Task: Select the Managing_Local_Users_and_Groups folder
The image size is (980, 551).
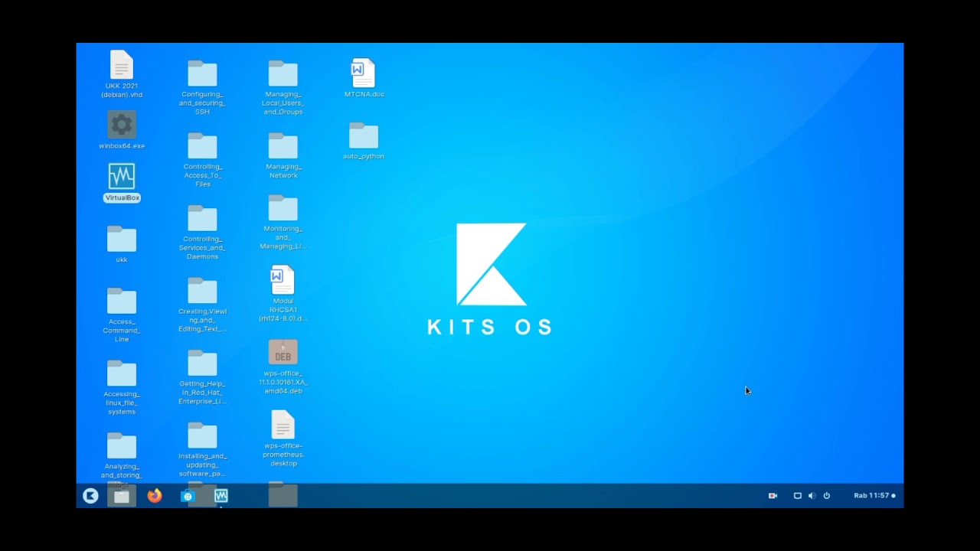Action: (x=283, y=87)
